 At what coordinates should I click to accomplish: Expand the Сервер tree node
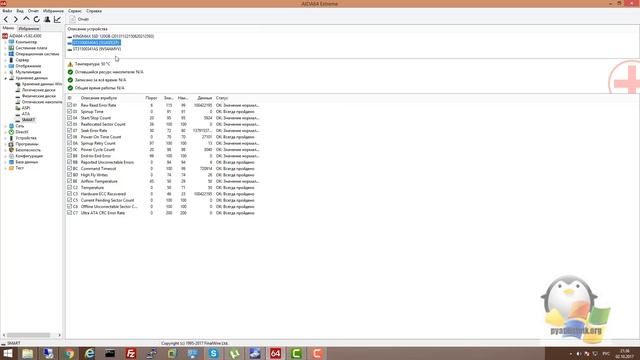(5, 60)
